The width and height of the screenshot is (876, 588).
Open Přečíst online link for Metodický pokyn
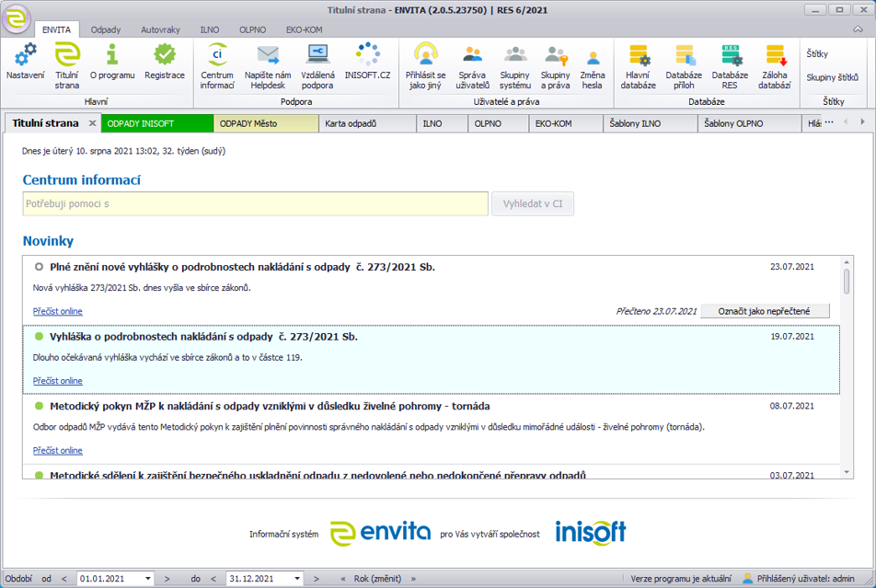58,451
